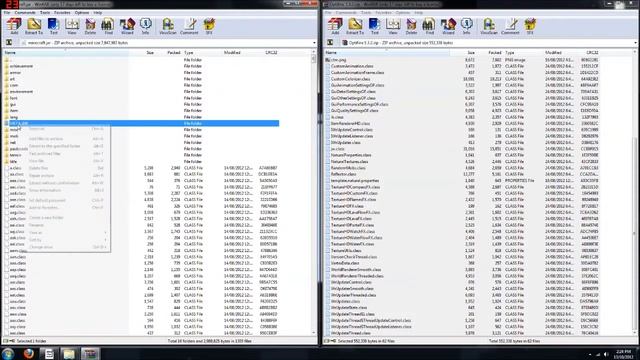This screenshot has width=640, height=360.
Task: Click Info icon in minecraft.jar window toolbar
Action: click(145, 26)
